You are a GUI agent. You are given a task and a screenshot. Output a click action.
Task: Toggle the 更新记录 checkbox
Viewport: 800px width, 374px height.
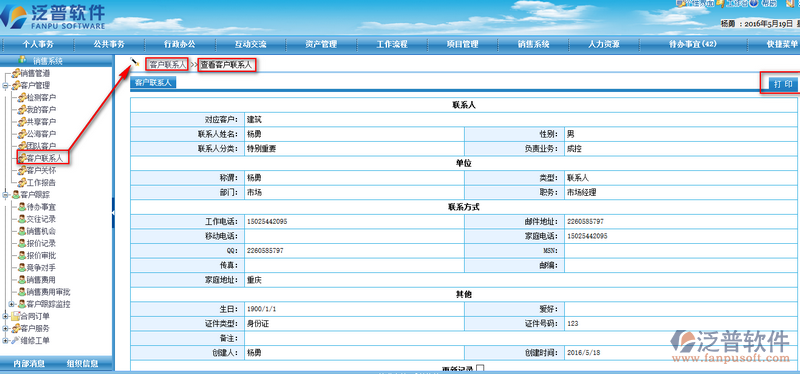(480, 368)
